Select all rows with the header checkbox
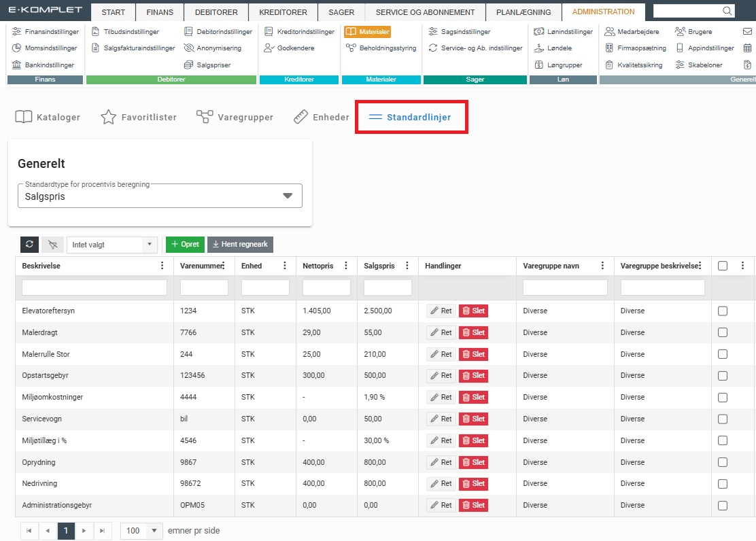Screen dimensions: 756x541 [723, 266]
